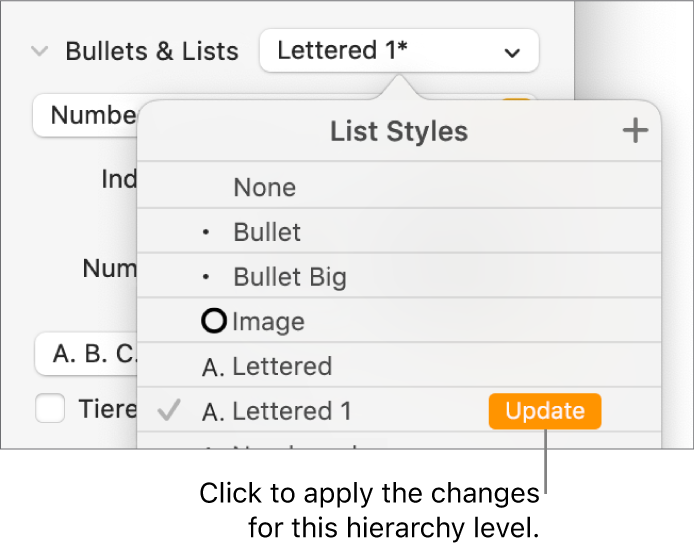Viewport: 694px width, 551px height.
Task: Select the Lettered 1 list style row
Action: pyautogui.click(x=292, y=411)
